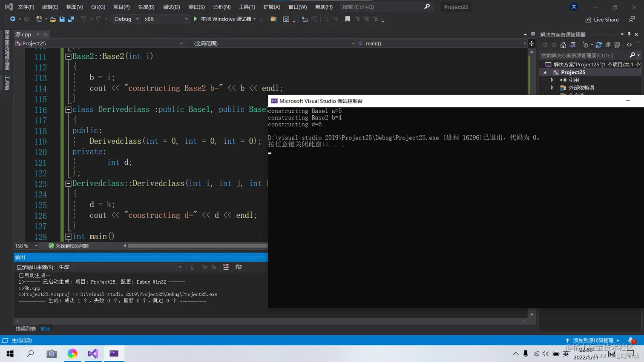Image resolution: width=644 pixels, height=362 pixels.
Task: Click the View Code angle brackets icon
Action: (630, 45)
